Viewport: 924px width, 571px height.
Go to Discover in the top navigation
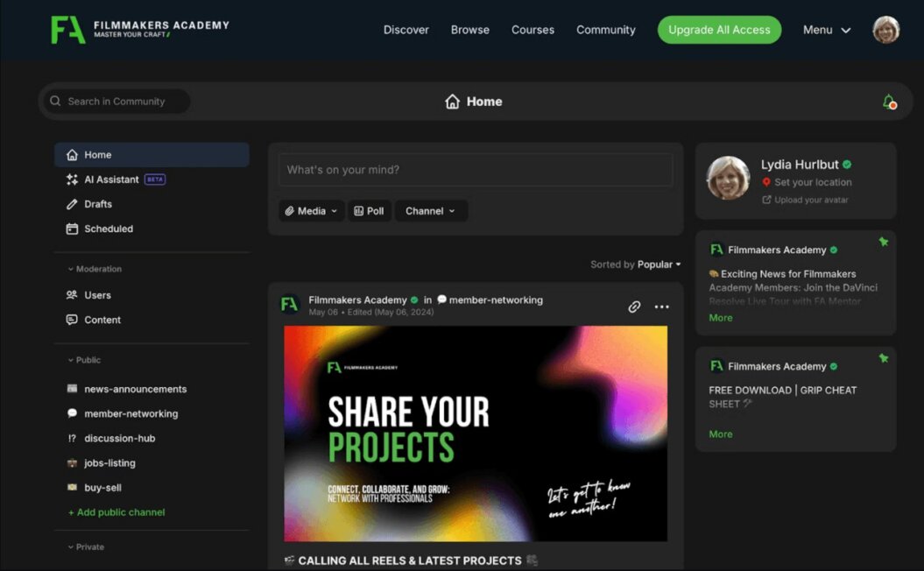(406, 30)
